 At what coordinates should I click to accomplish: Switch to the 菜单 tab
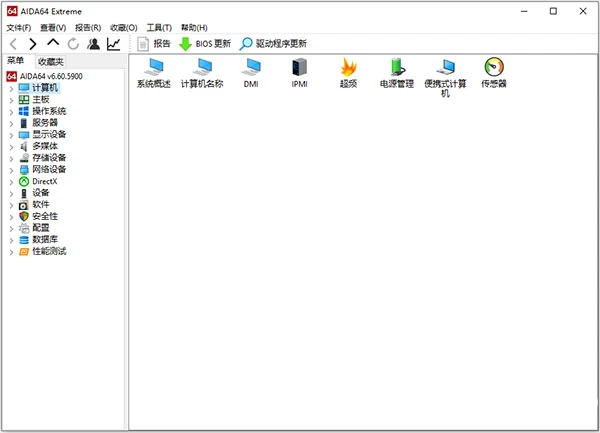pos(16,60)
